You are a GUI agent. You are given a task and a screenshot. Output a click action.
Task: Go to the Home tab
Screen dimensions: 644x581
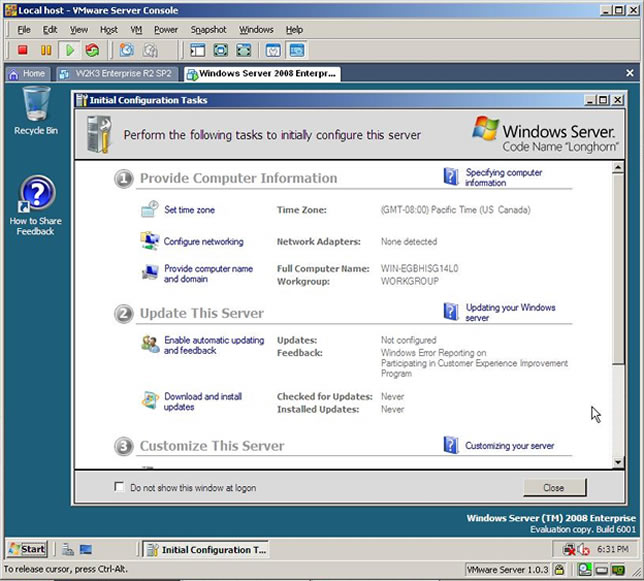tap(27, 74)
